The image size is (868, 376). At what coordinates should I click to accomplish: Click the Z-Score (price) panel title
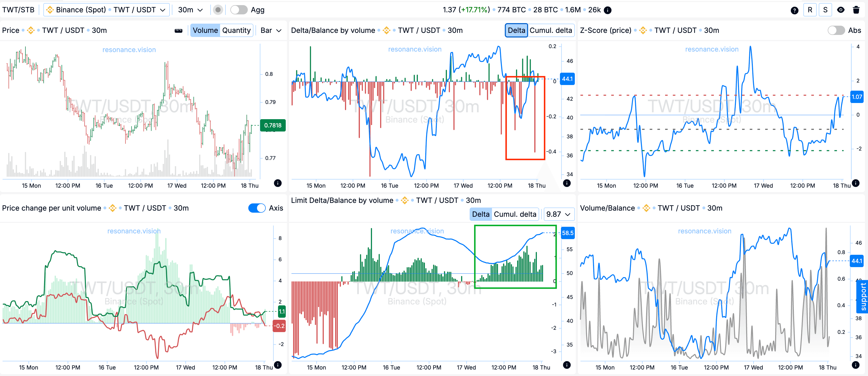tap(606, 30)
